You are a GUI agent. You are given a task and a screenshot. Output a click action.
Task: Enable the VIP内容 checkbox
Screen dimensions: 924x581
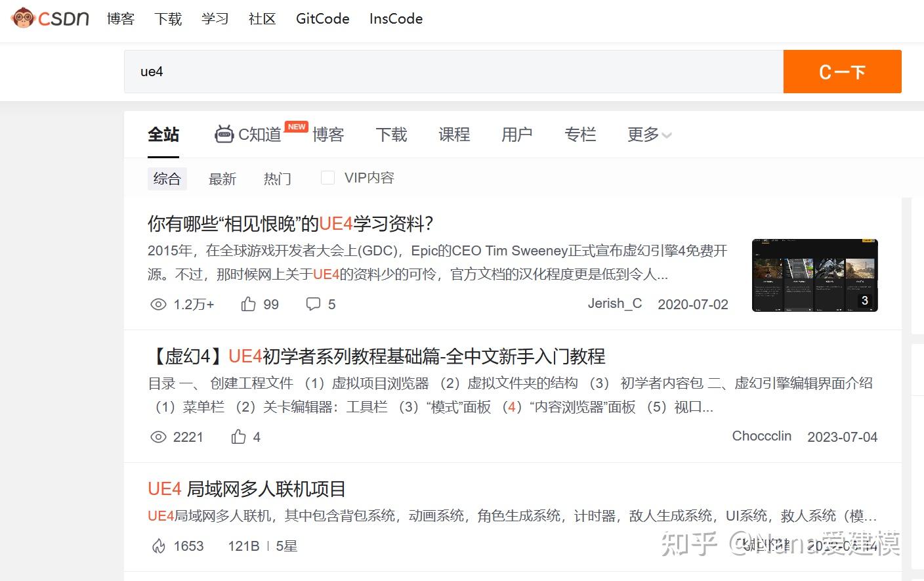[x=327, y=177]
